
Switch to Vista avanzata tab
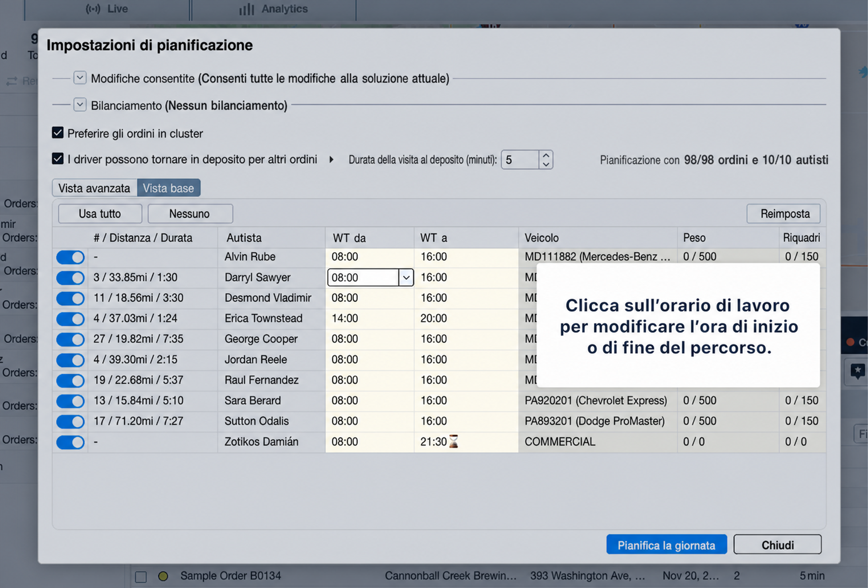(94, 188)
